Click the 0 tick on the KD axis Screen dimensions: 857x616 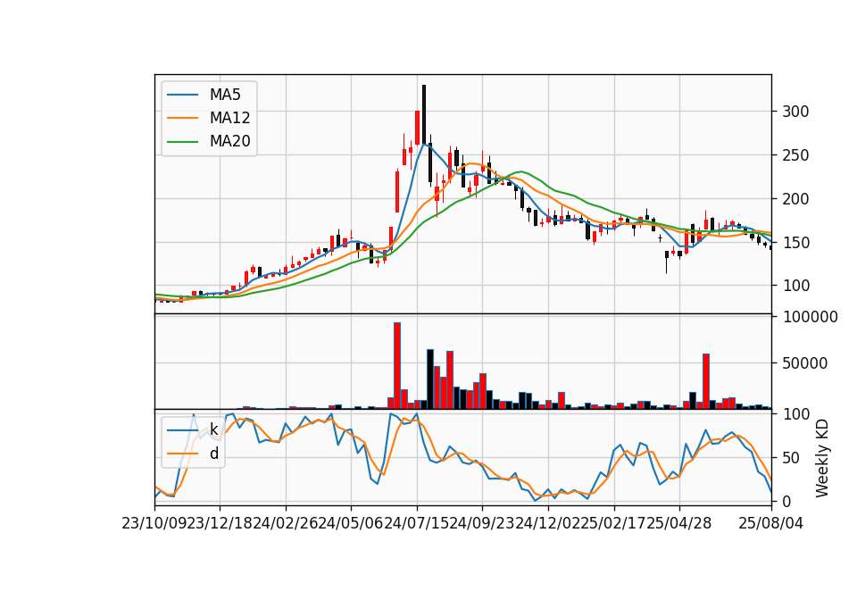[787, 501]
